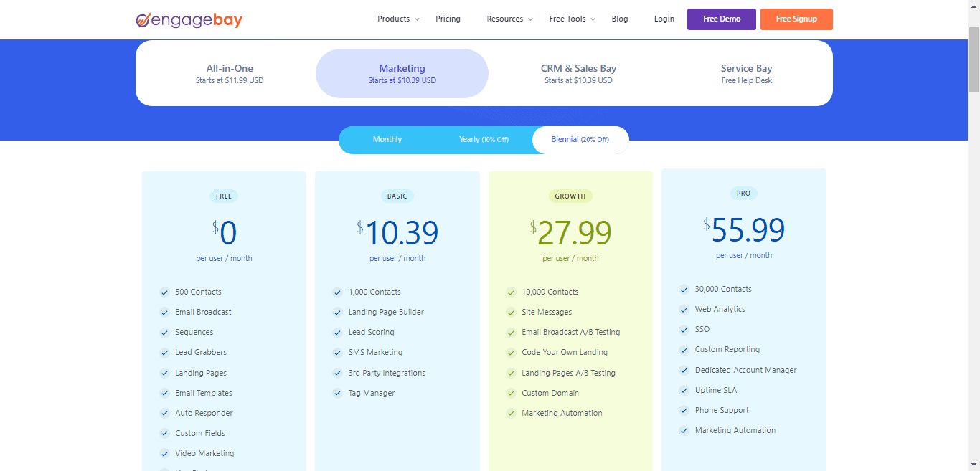
Task: Click the $27.99 Growth plan price
Action: (x=570, y=232)
